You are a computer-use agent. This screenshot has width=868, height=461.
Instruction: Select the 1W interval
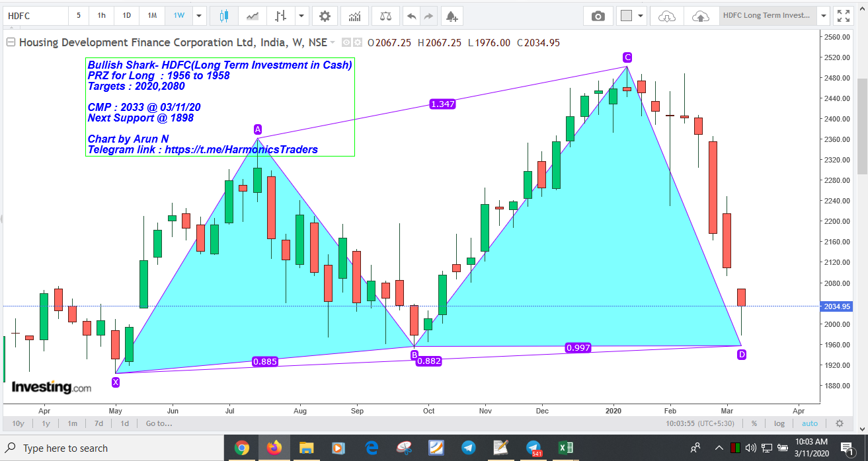point(178,15)
